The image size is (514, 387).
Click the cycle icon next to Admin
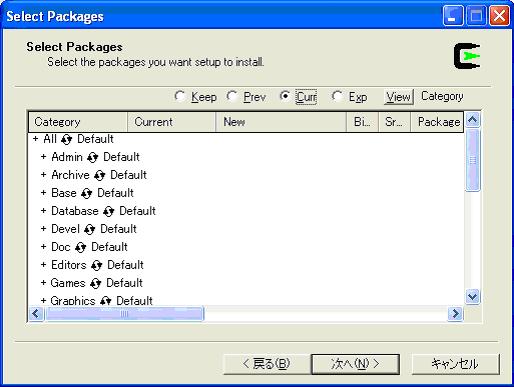pyautogui.click(x=92, y=157)
